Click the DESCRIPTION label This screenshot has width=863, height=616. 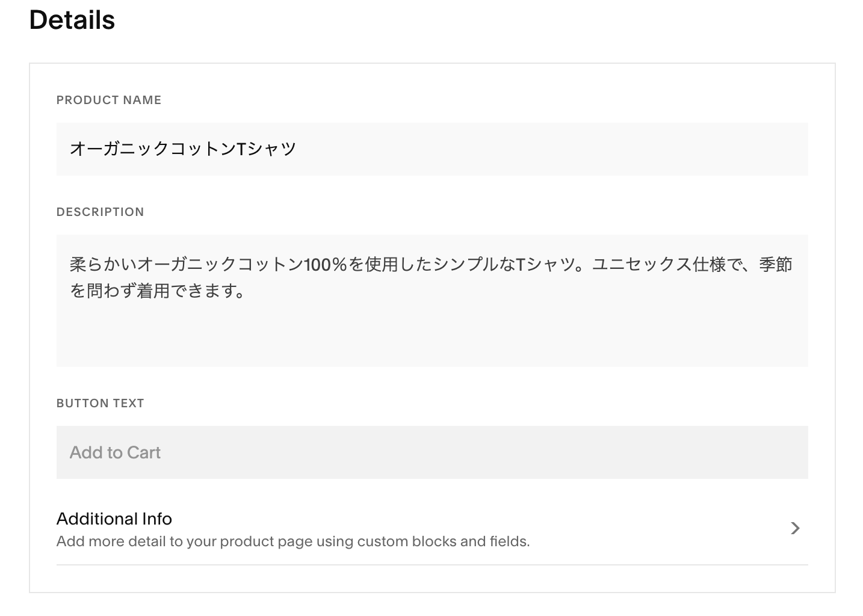click(x=100, y=212)
